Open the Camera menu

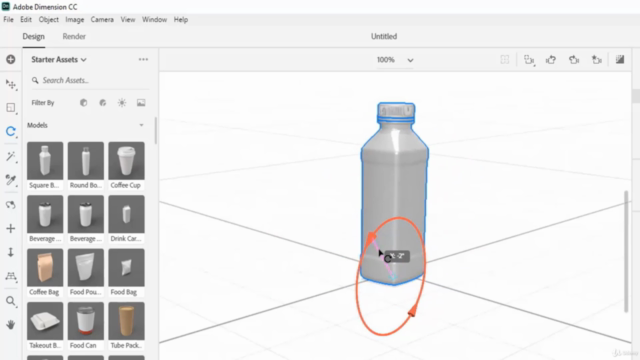tap(102, 20)
